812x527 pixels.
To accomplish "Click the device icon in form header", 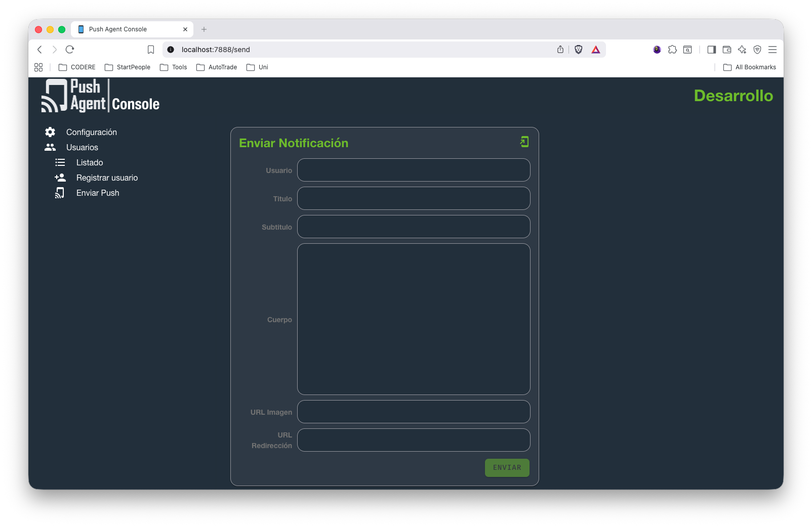I will pyautogui.click(x=524, y=142).
